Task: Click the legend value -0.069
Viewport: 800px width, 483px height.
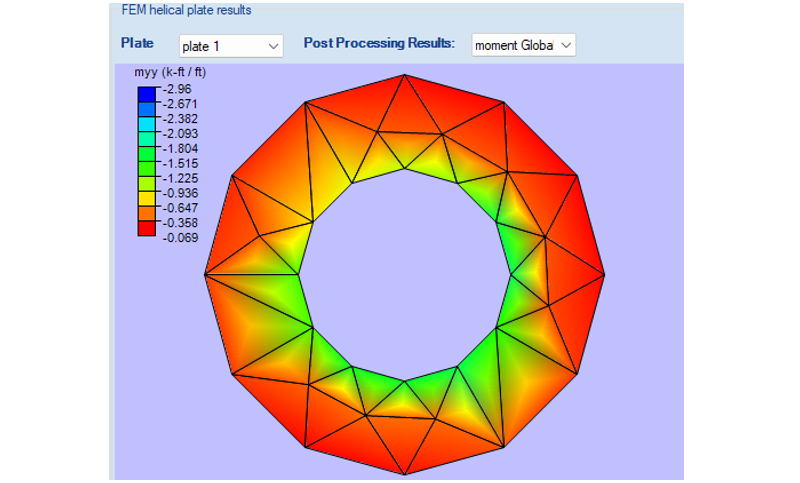Action: point(180,238)
